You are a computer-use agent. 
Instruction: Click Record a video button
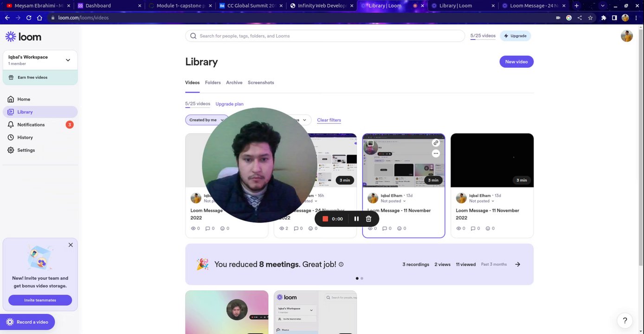[27, 322]
